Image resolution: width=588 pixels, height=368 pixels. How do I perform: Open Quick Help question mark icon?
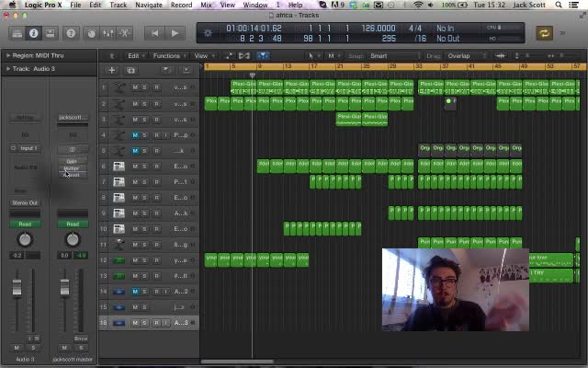tap(71, 33)
